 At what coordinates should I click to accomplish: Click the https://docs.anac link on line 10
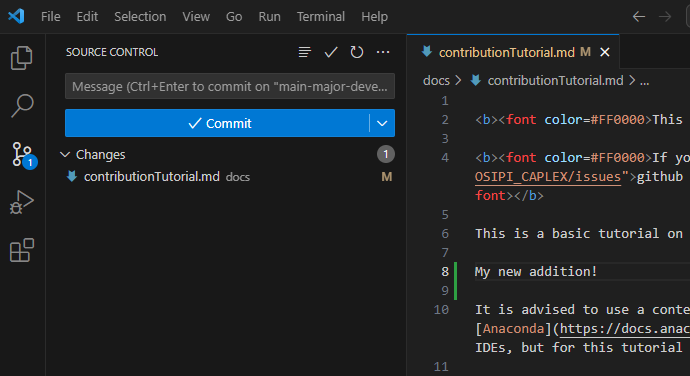[625, 328]
